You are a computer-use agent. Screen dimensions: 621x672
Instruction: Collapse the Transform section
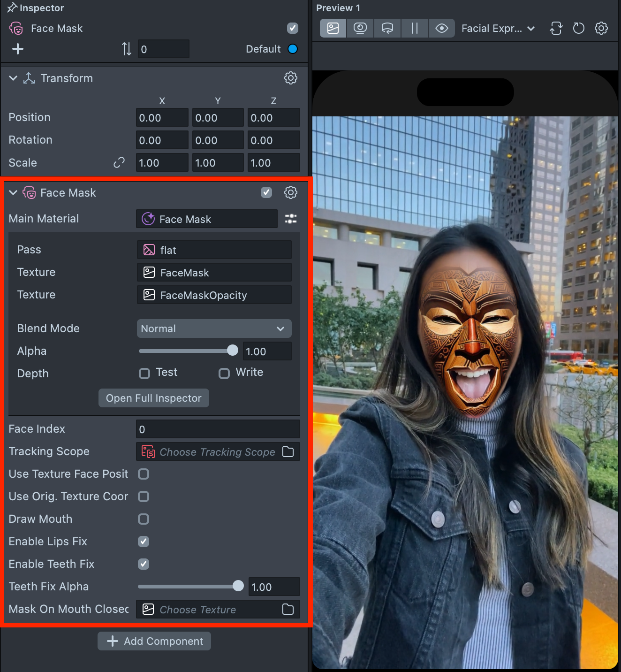click(13, 78)
